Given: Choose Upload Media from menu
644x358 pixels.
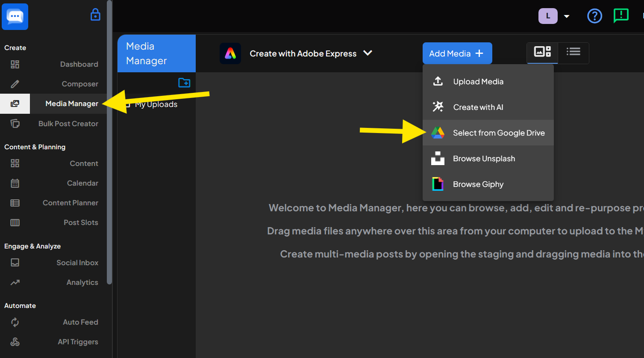Looking at the screenshot, I should click(478, 82).
